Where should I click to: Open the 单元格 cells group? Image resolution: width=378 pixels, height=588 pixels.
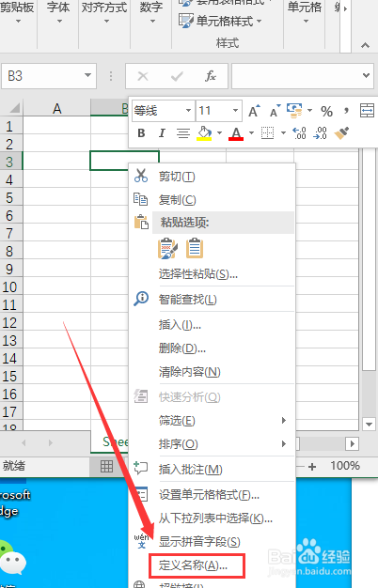pyautogui.click(x=305, y=13)
